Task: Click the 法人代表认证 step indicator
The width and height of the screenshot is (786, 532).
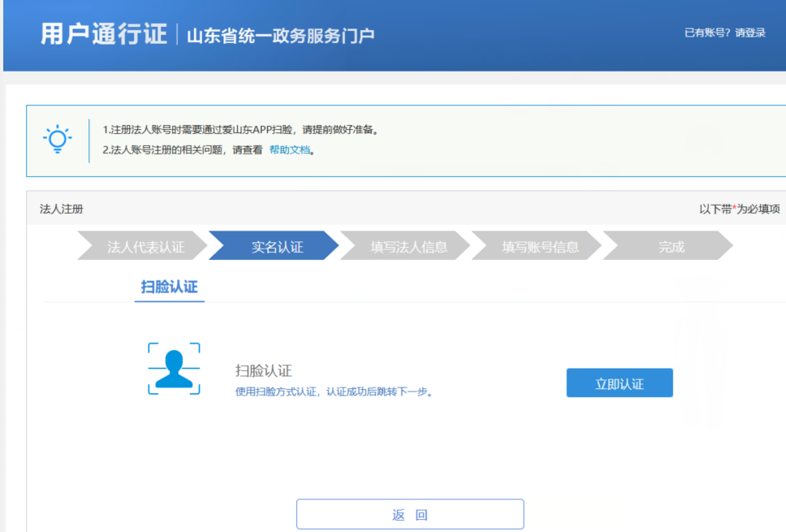Action: pyautogui.click(x=147, y=246)
